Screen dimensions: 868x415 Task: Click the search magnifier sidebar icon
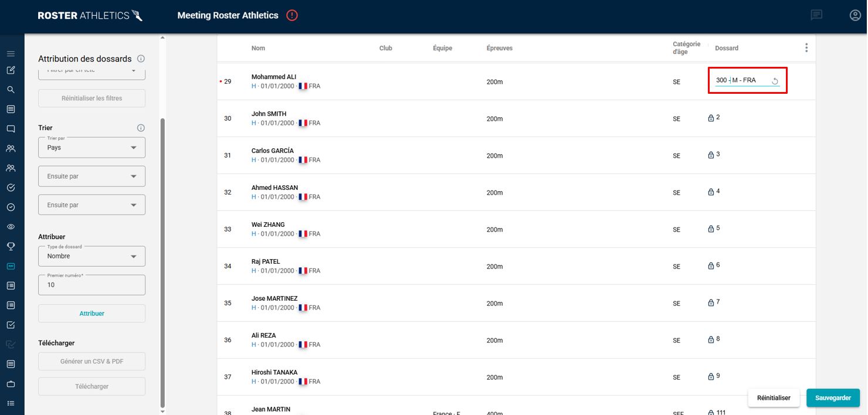click(x=11, y=90)
